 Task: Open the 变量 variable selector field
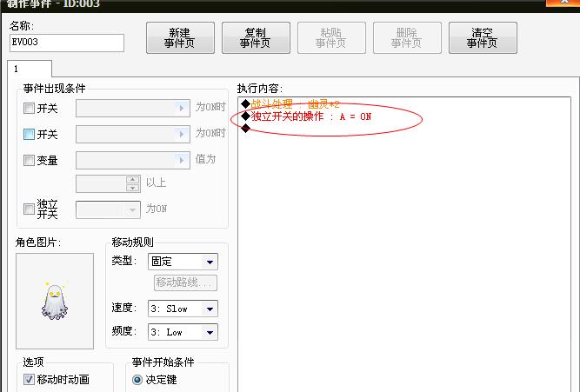[133, 160]
